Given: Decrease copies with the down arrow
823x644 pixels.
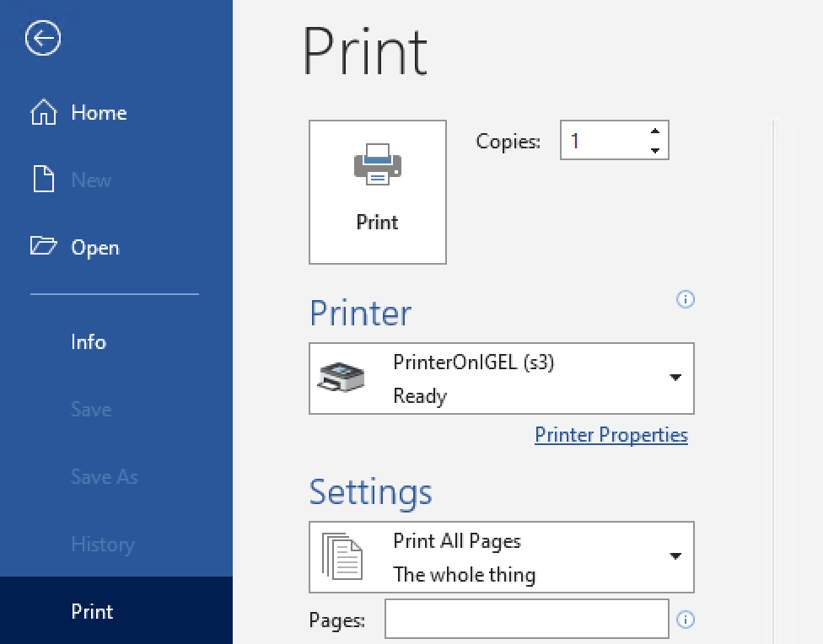Looking at the screenshot, I should pos(655,150).
